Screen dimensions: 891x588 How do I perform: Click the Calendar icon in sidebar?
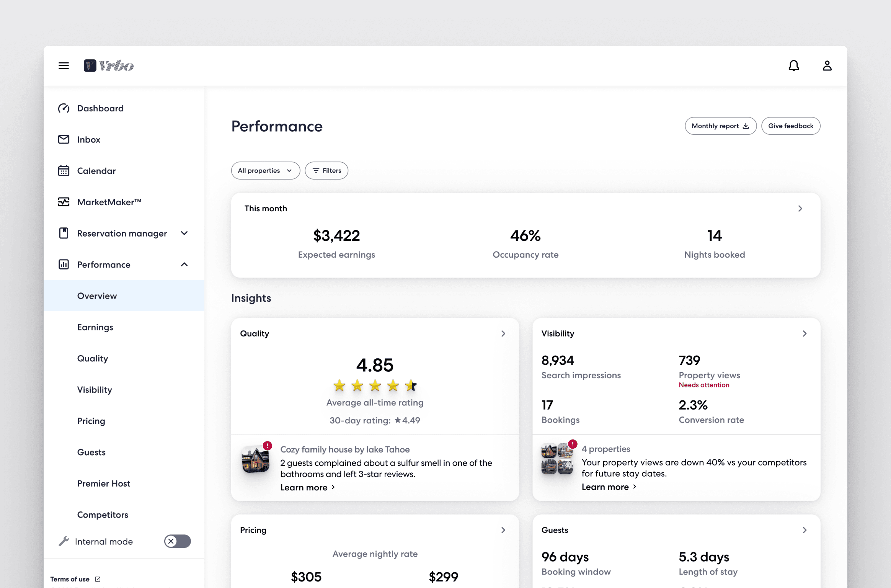pyautogui.click(x=64, y=171)
